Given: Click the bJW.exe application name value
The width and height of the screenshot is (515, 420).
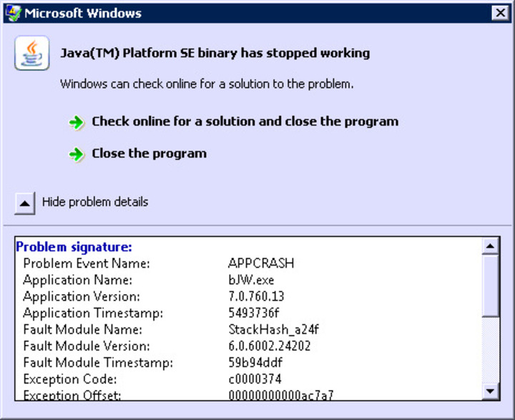Looking at the screenshot, I should pyautogui.click(x=251, y=280).
